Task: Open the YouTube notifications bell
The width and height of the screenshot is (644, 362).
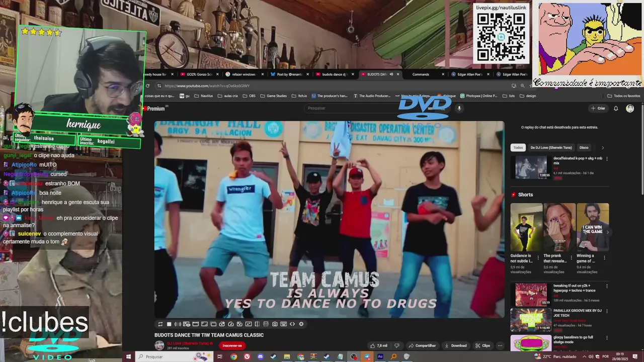Action: coord(616,108)
